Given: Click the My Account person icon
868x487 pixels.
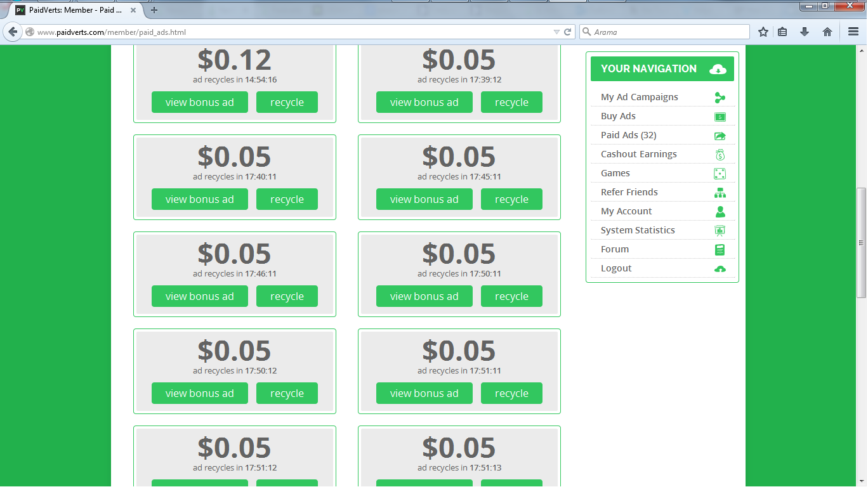Looking at the screenshot, I should [720, 212].
